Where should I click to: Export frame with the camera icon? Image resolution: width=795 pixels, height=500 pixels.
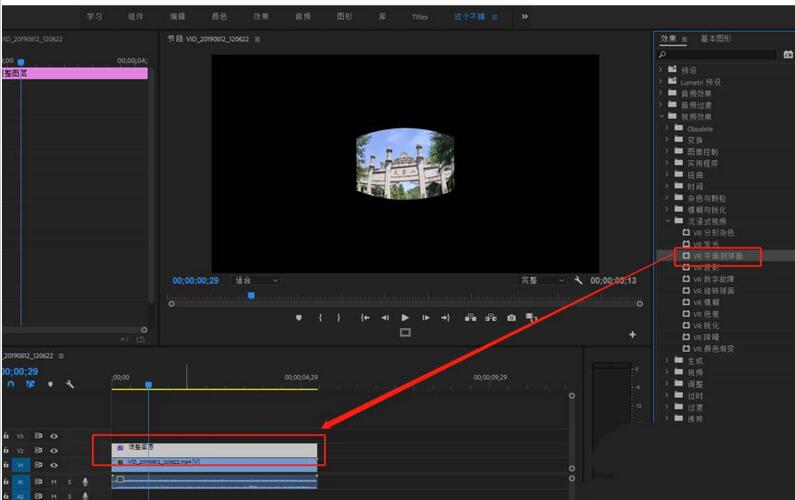pos(512,317)
